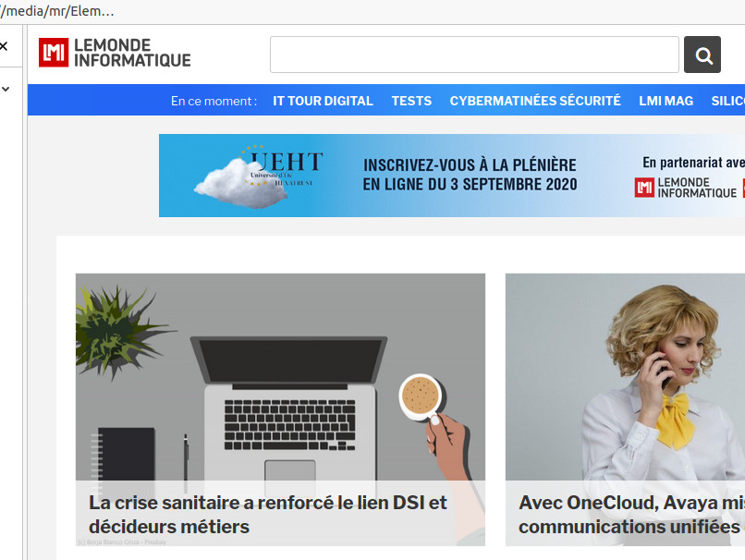Open 'Avec OneCloud, Avaya' headline

[631, 515]
